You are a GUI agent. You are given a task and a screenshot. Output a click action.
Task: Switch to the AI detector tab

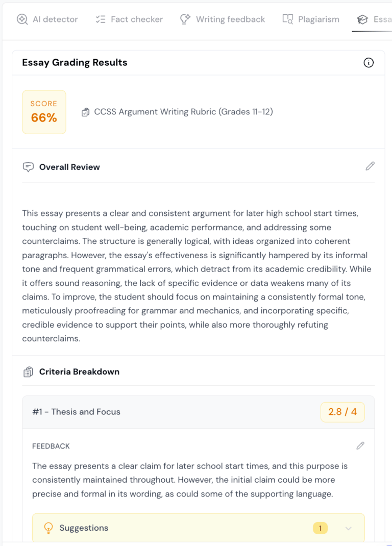tap(47, 19)
